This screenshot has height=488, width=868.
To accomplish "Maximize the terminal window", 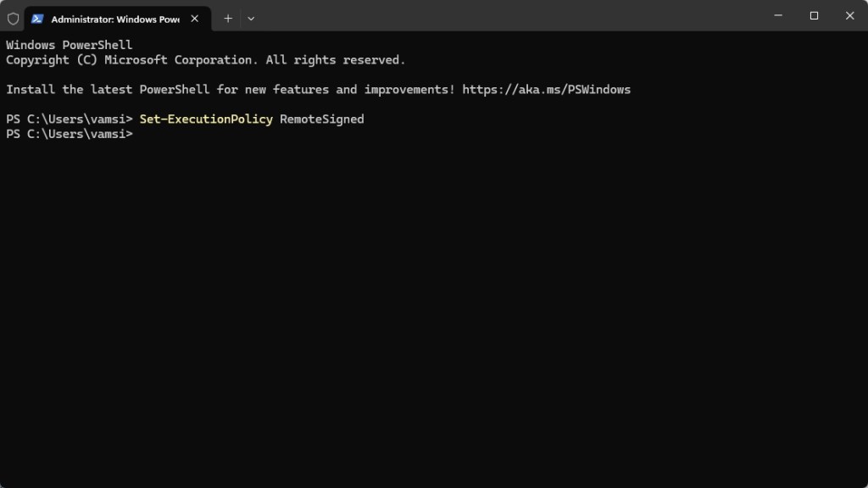I will point(814,15).
